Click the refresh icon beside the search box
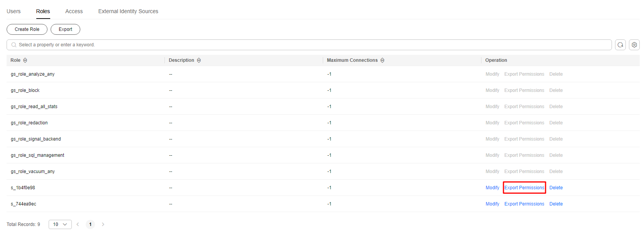Viewport: 644px width, 231px height. (620, 45)
